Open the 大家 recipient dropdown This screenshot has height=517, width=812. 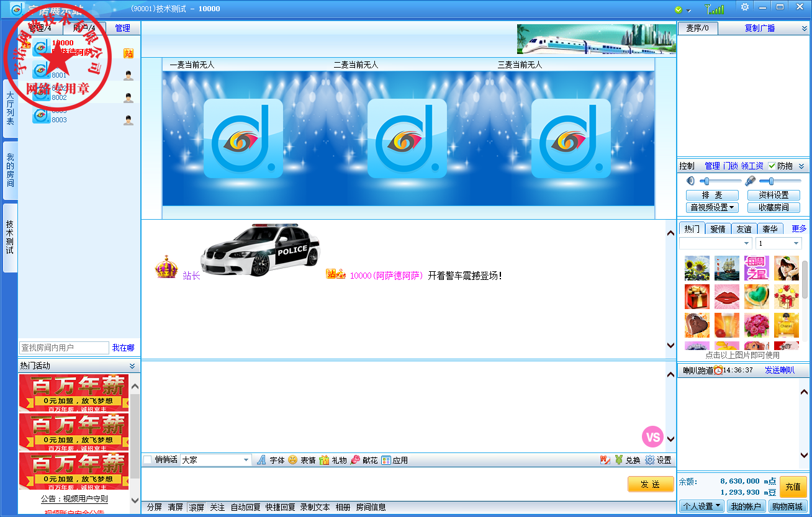point(215,460)
